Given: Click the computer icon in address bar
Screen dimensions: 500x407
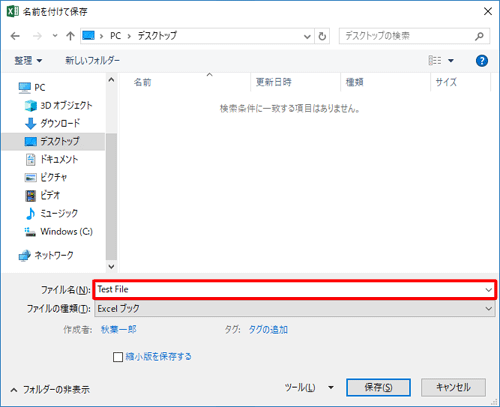Looking at the screenshot, I should tap(89, 35).
